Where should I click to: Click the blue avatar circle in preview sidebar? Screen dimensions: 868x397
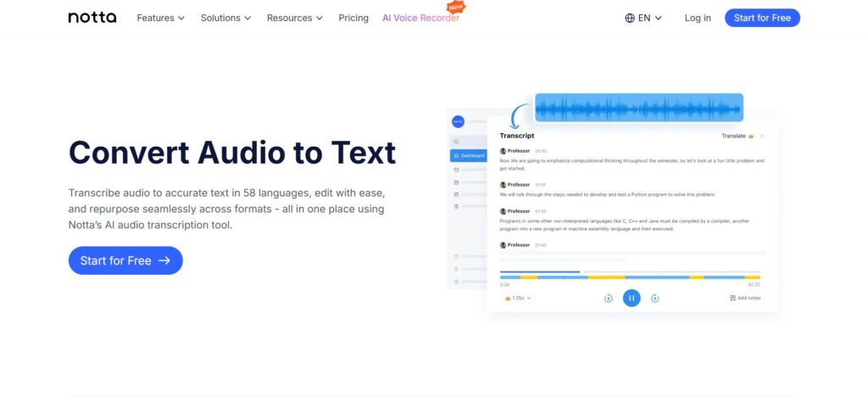[458, 121]
